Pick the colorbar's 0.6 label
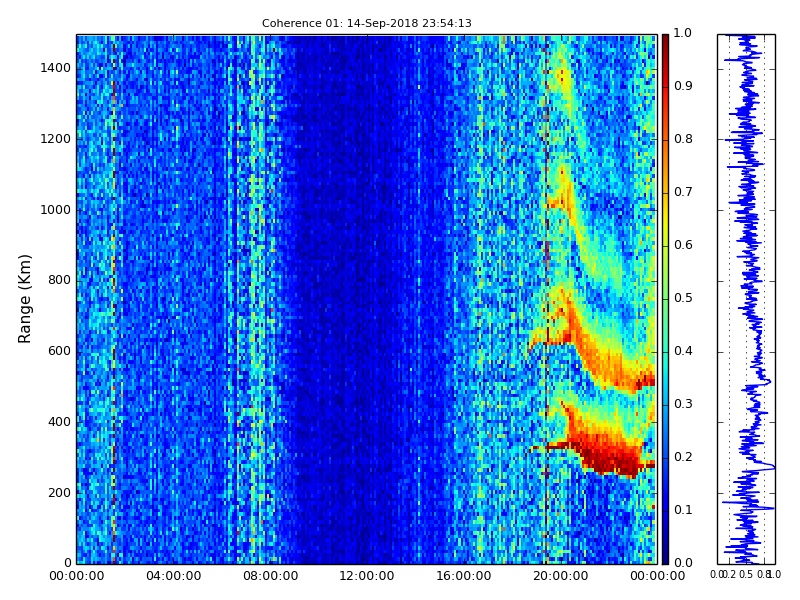 tap(683, 245)
